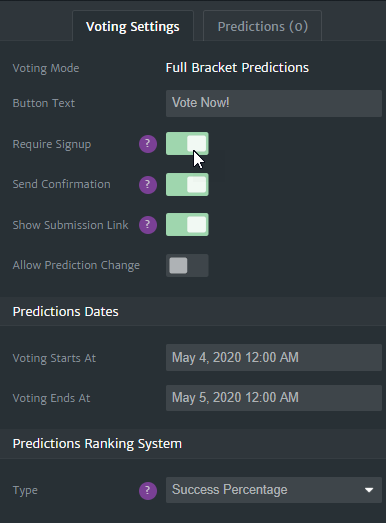Screen dimensions: 386x523
Task: Click the Full Bracket Predictions mode text
Action: [x=237, y=68]
